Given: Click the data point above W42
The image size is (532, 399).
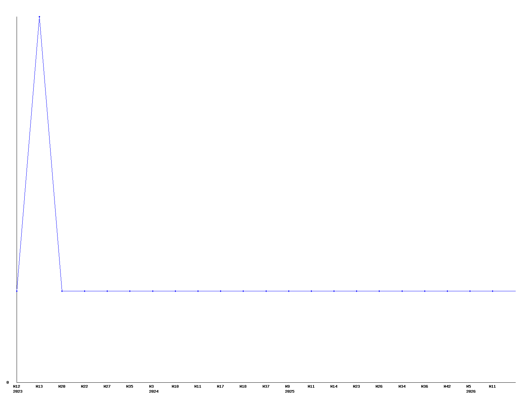Looking at the screenshot, I should pos(447,291).
